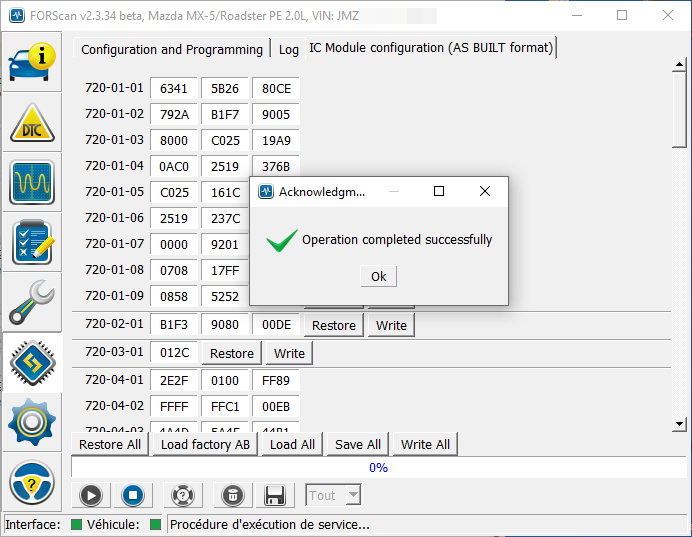Click the vertical scrollbar thumb
This screenshot has height=537, width=692.
(x=679, y=110)
